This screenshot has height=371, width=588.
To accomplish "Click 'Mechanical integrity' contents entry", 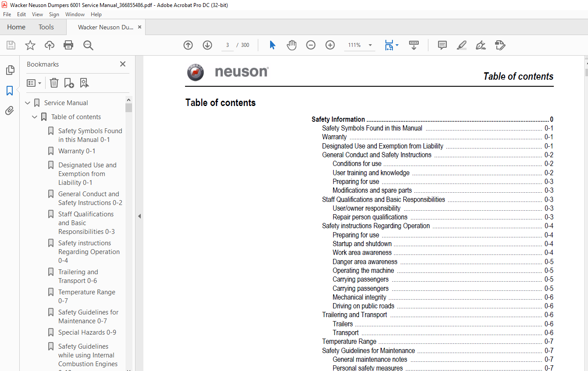I will point(360,297).
